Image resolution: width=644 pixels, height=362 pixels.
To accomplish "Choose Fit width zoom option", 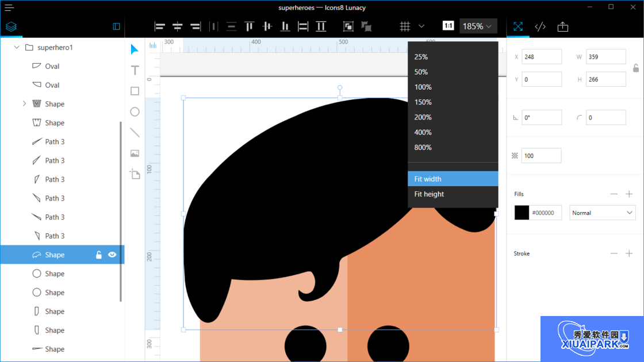I will coord(453,179).
